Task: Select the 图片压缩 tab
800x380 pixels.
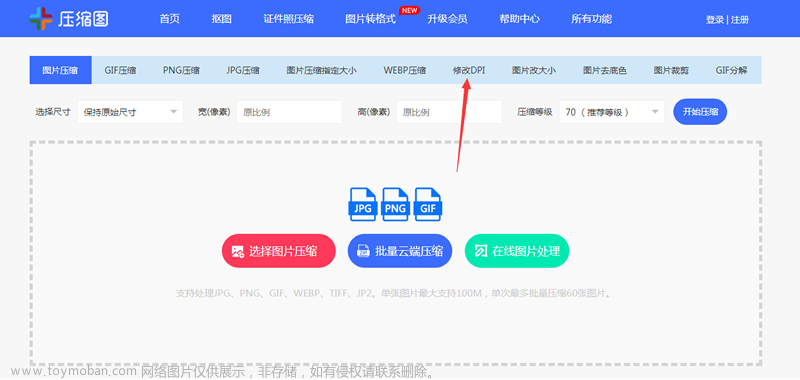Action: pos(60,70)
